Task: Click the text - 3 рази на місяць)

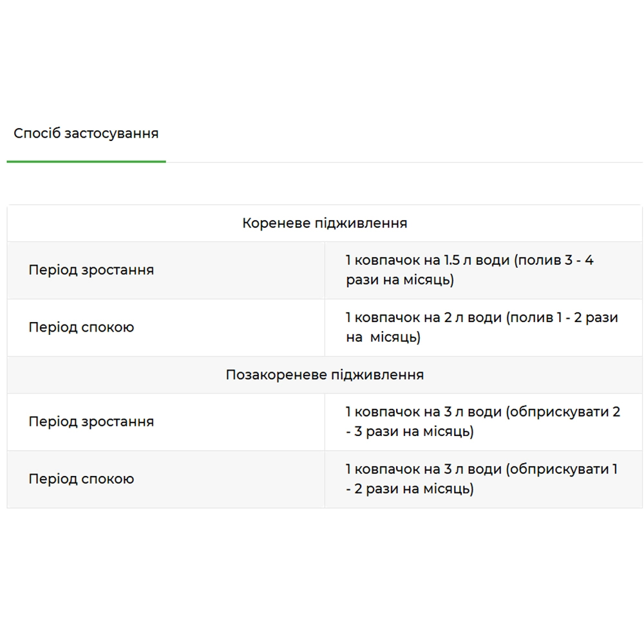Action: click(x=410, y=431)
